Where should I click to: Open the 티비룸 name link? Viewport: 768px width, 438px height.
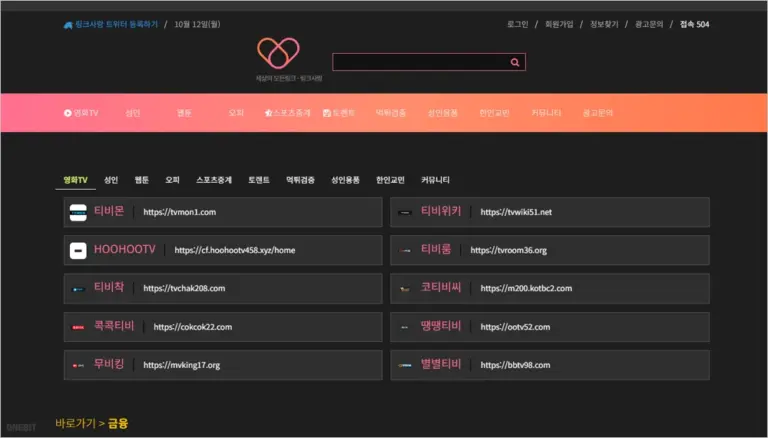436,249
